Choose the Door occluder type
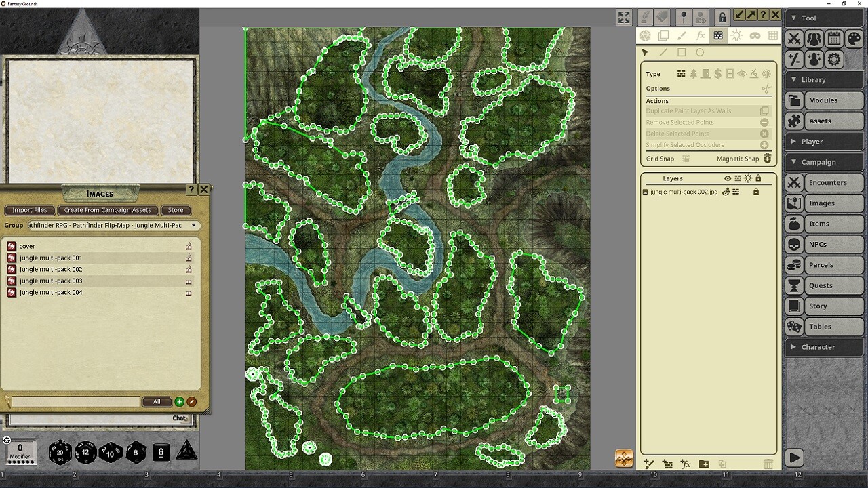Screen dimensions: 868x488 pyautogui.click(x=707, y=74)
